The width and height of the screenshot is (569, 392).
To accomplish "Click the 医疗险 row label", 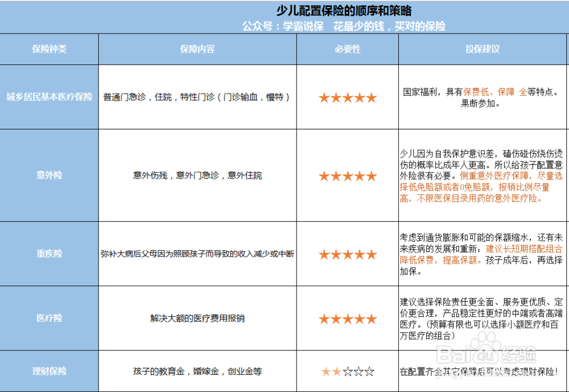I will click(x=50, y=318).
